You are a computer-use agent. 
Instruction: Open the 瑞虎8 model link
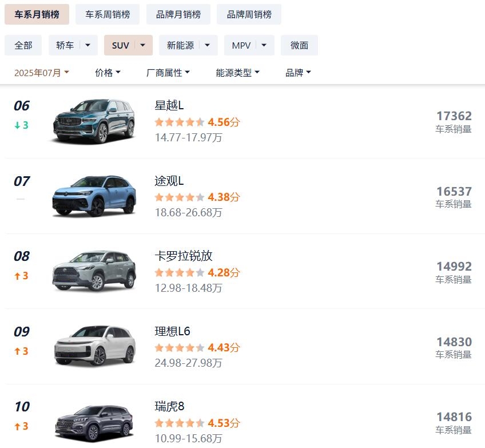point(169,407)
